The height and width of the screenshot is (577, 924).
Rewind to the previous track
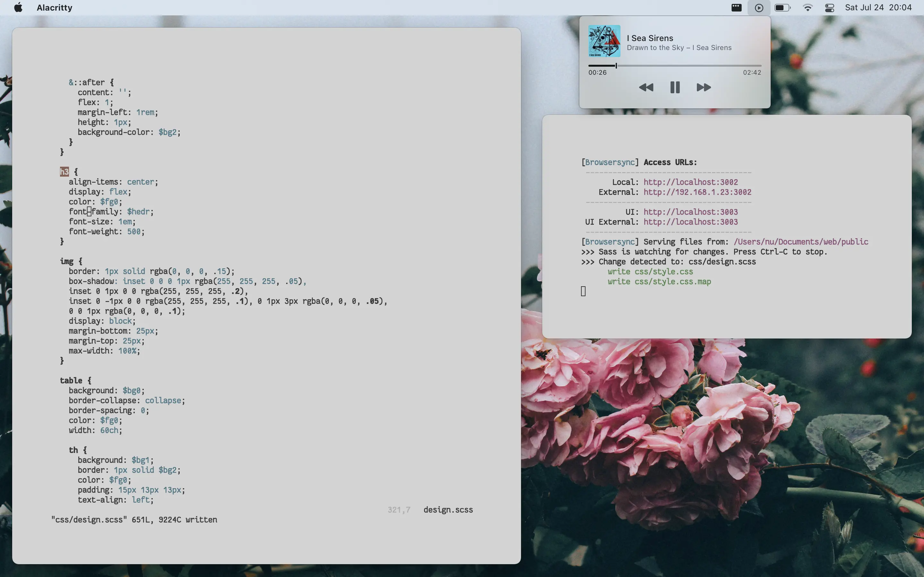point(646,88)
